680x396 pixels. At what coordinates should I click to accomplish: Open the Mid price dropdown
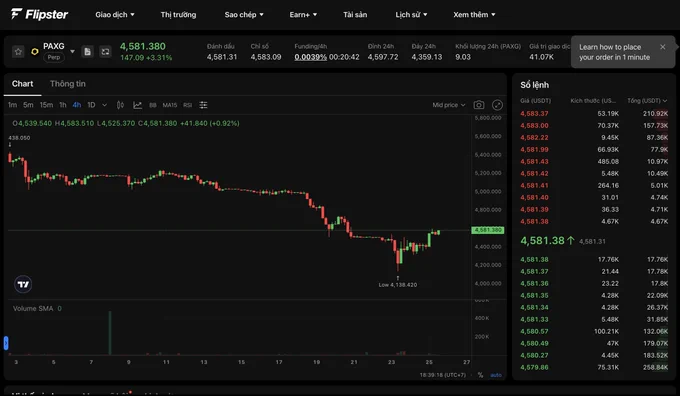click(x=449, y=105)
